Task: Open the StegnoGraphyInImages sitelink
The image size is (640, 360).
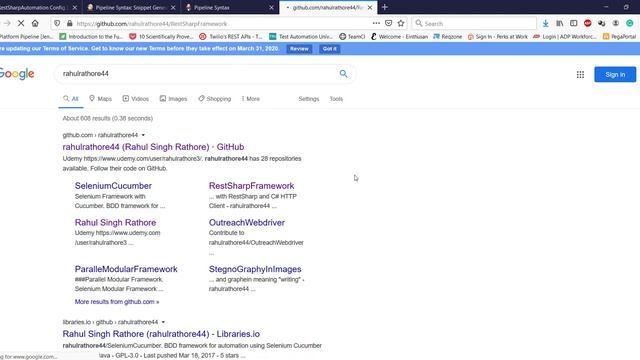Action: [255, 269]
